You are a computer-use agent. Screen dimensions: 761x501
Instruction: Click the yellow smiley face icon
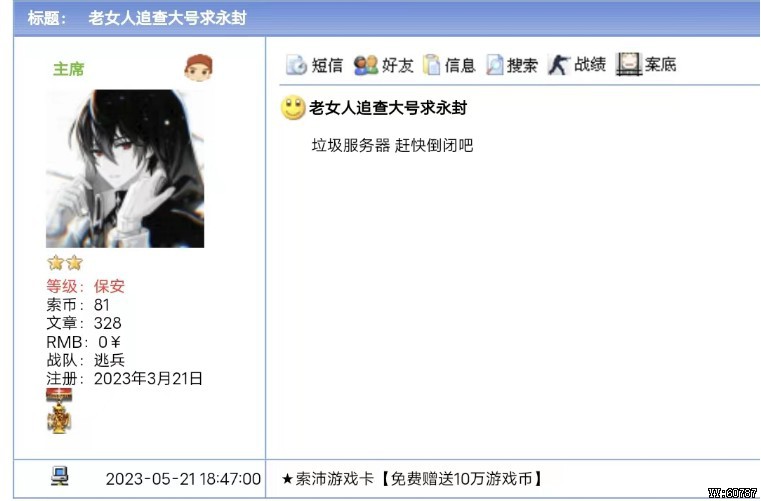(x=293, y=108)
